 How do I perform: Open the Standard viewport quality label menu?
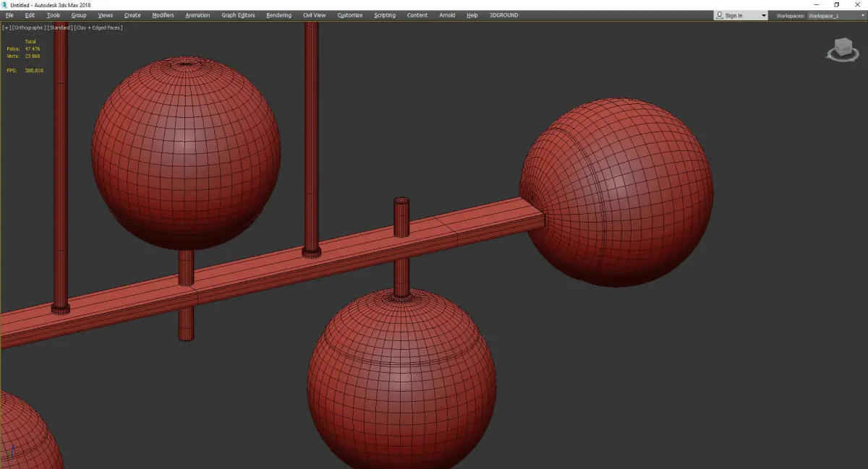(x=60, y=27)
